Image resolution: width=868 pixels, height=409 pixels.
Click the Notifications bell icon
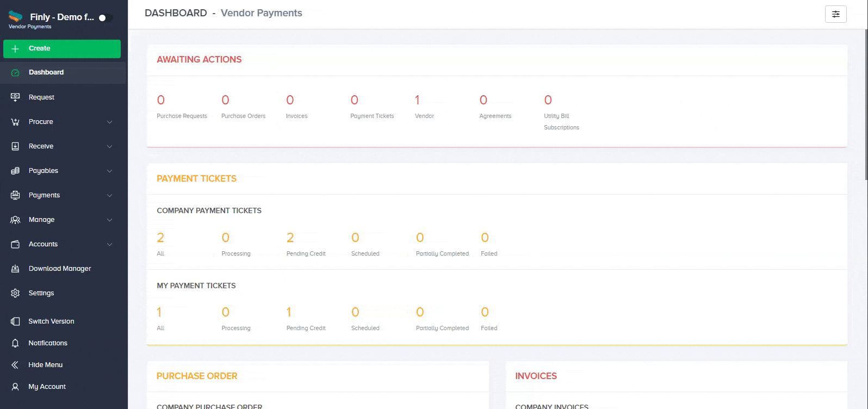15,343
